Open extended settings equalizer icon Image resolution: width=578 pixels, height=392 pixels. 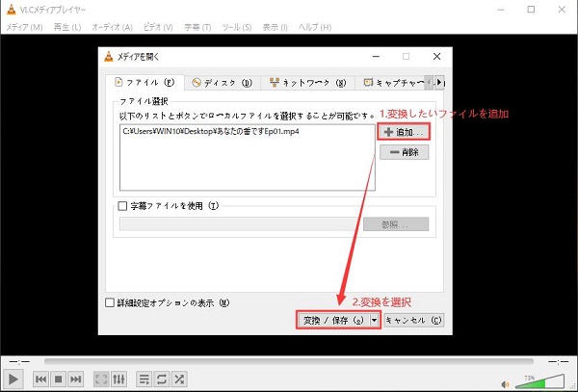point(118,379)
